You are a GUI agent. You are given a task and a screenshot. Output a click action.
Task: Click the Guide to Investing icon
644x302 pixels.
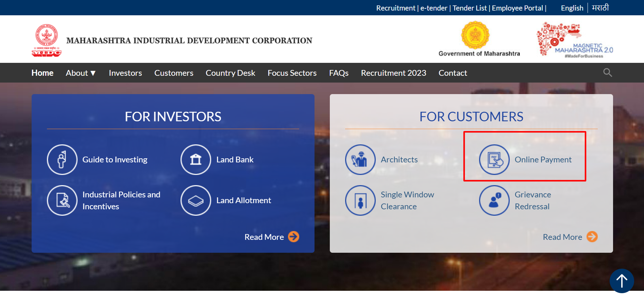[62, 160]
